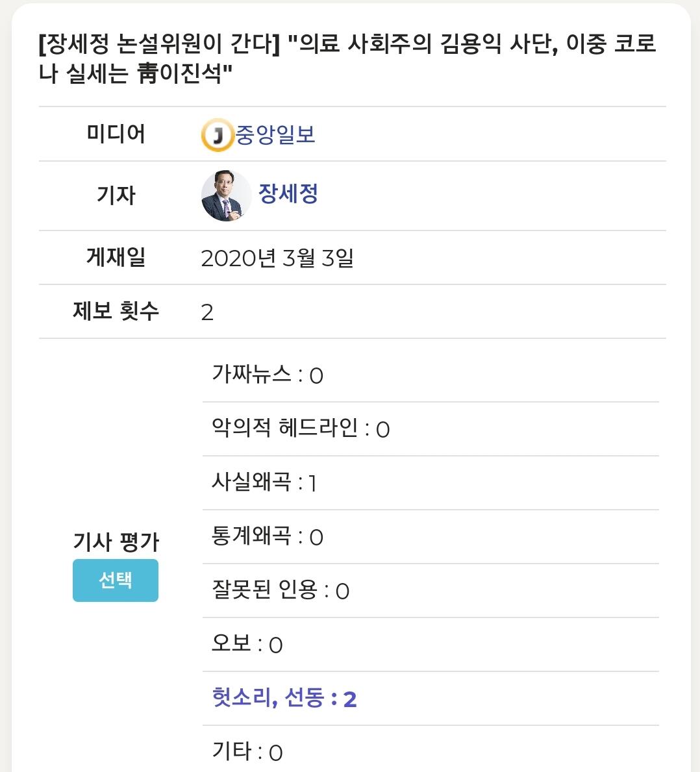Viewport: 700px width, 772px height.
Task: Click the JoongAng Ilbo J logo icon
Action: 217,135
